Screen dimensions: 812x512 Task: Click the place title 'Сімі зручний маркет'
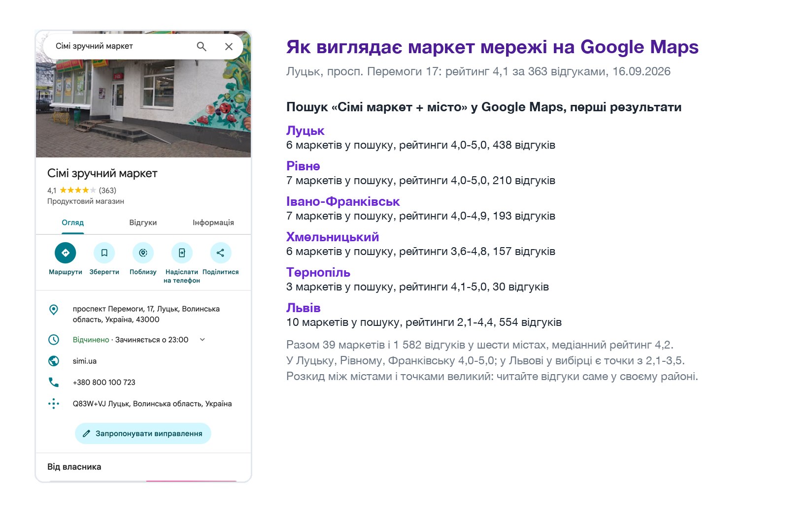coord(102,173)
